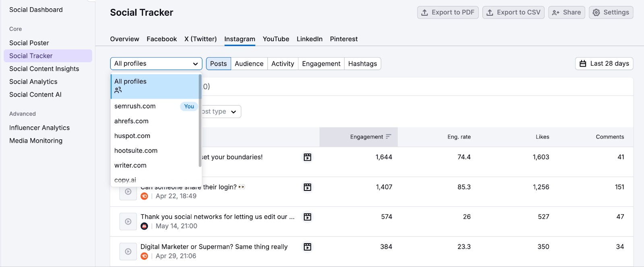
Task: Open post 'Thank you social networks for letting us edit'
Action: click(x=217, y=217)
